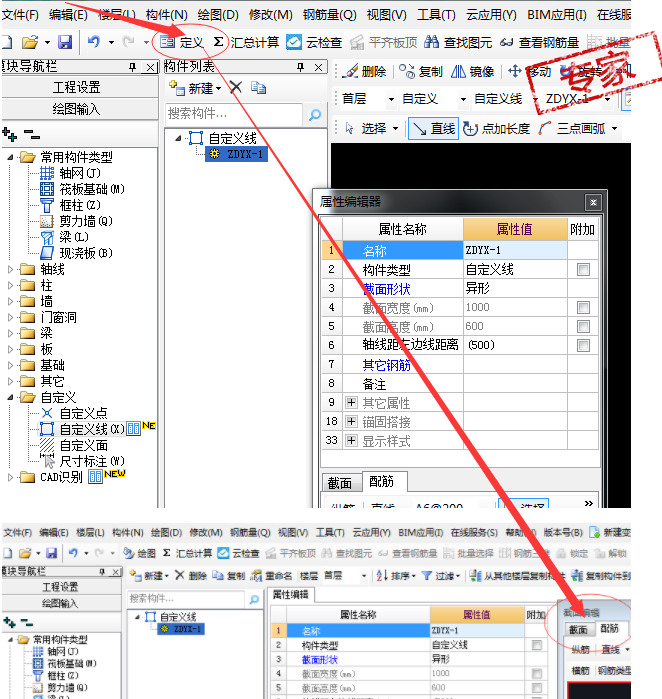
Task: Open the 版本号(B) menu
Action: (563, 532)
